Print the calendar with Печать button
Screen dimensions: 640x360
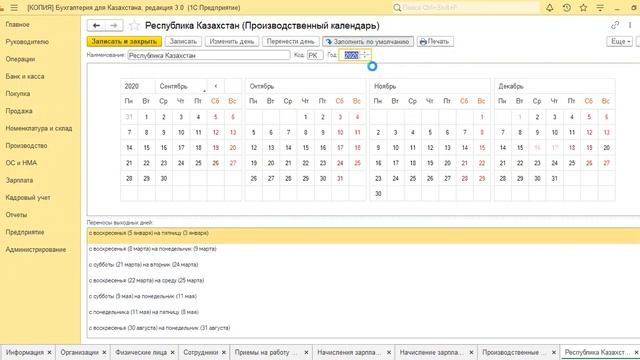coord(435,41)
